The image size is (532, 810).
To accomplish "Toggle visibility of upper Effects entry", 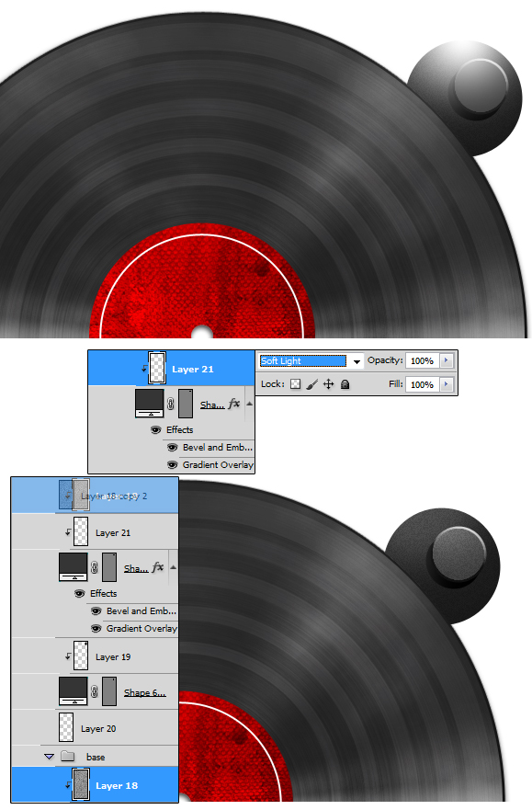I will click(156, 429).
